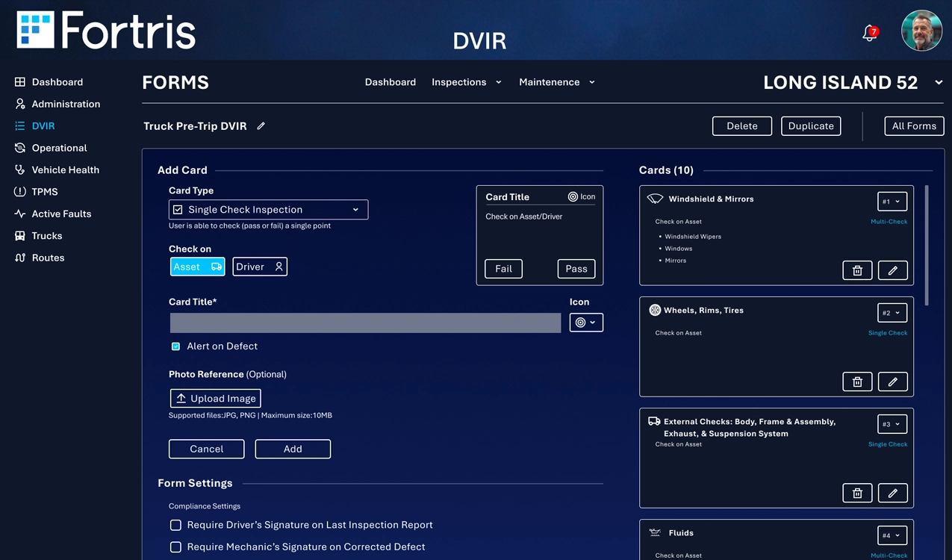Click the pencil icon beside Truck Pre-Trip DVIR
Screen dimensions: 952x560
point(261,126)
